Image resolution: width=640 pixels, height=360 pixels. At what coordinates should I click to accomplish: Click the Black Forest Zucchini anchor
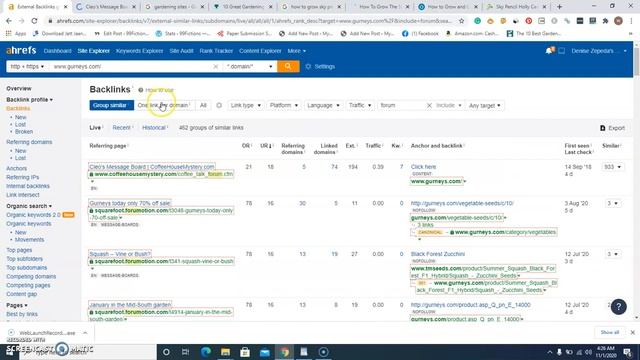pyautogui.click(x=438, y=254)
